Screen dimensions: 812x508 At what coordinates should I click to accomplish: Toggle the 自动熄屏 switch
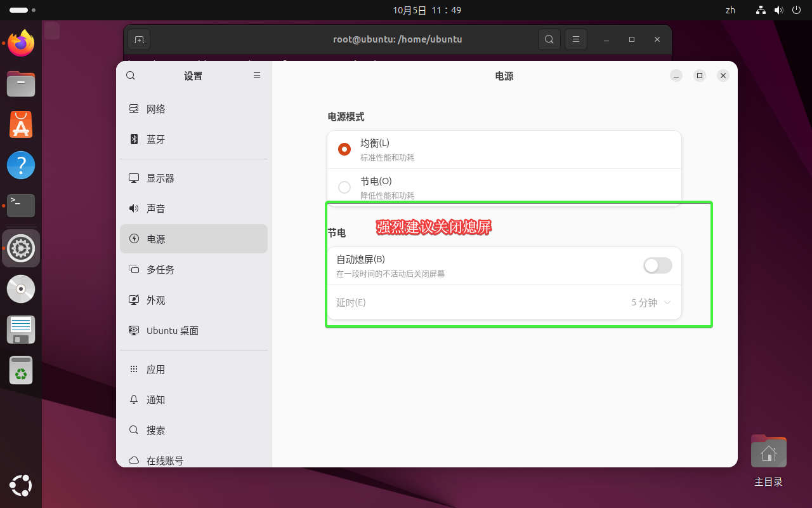tap(657, 266)
